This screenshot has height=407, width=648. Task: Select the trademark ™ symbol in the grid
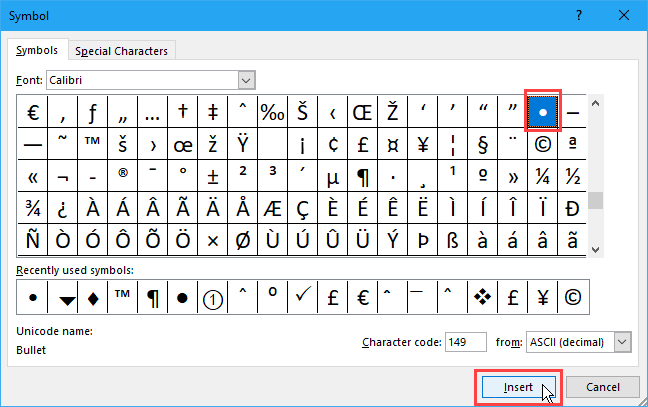93,144
